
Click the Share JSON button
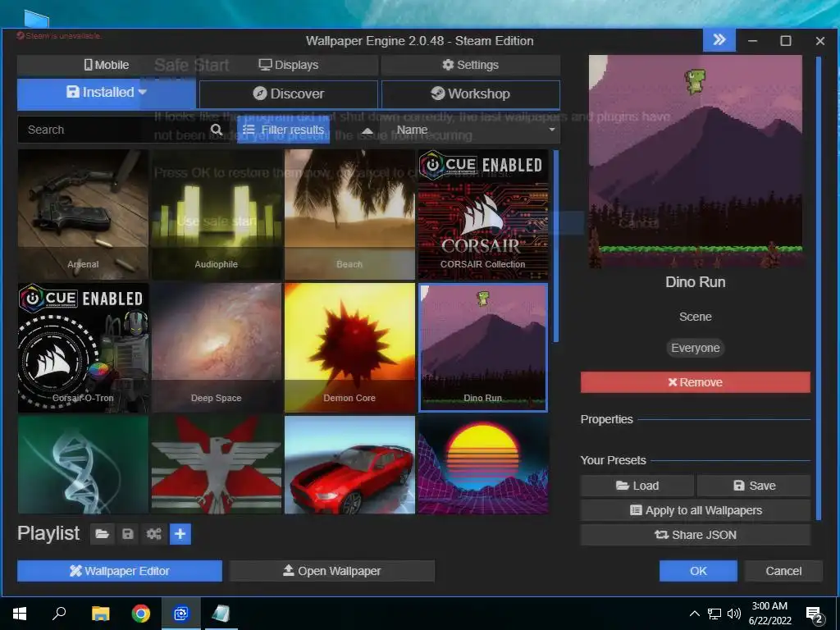(x=696, y=535)
